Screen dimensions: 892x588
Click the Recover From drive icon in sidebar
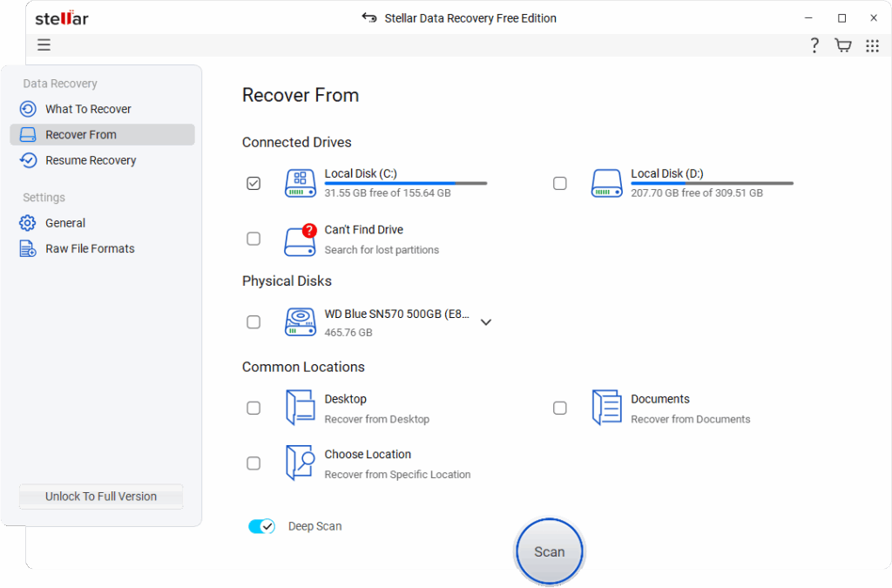click(x=28, y=135)
